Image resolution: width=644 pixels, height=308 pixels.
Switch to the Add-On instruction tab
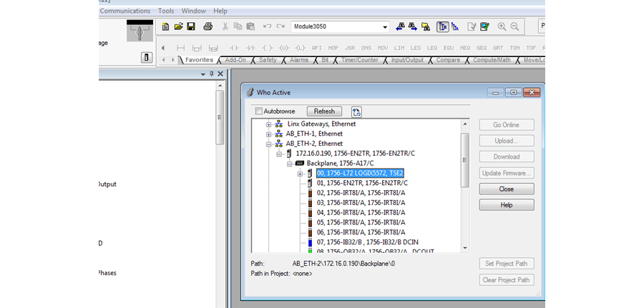click(235, 60)
